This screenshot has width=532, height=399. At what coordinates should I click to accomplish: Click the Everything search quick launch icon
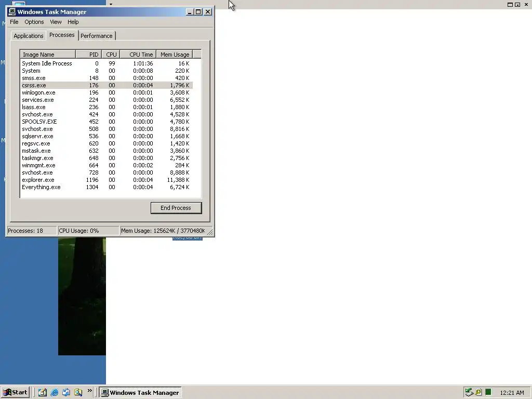click(78, 392)
